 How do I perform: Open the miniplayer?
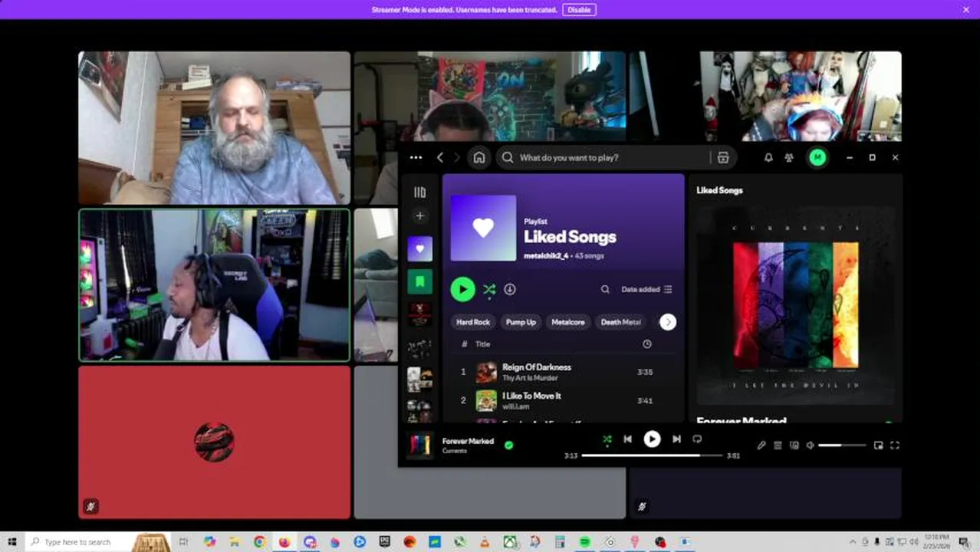[x=878, y=445]
